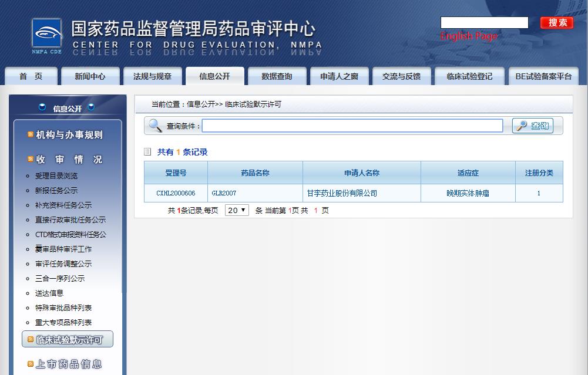This screenshot has height=375, width=588.
Task: Select 受理目录浏览 in the sidebar
Action: click(56, 175)
